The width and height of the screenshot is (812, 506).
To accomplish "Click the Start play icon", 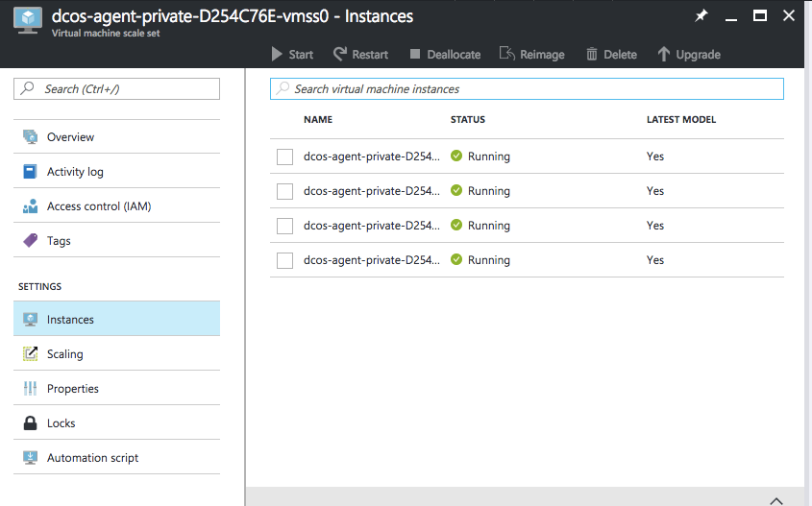I will pos(277,55).
